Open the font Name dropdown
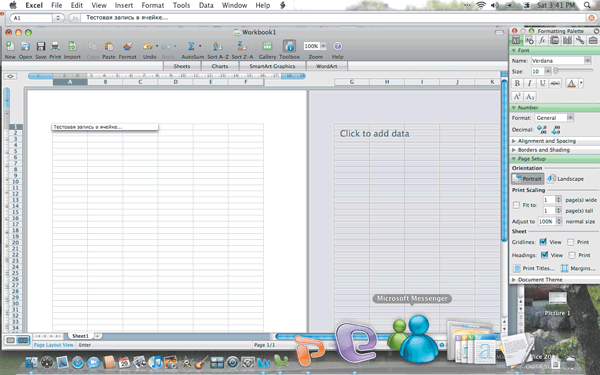 [x=587, y=60]
